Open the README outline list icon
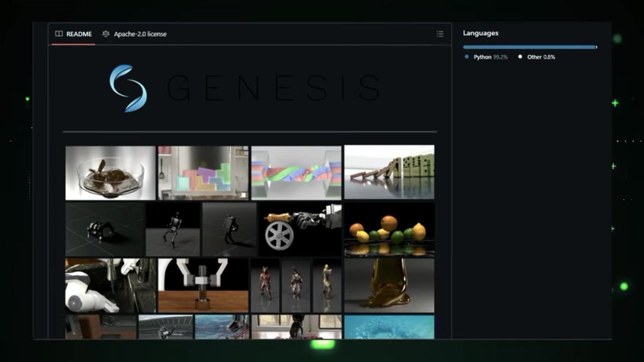This screenshot has width=644, height=362. [440, 34]
